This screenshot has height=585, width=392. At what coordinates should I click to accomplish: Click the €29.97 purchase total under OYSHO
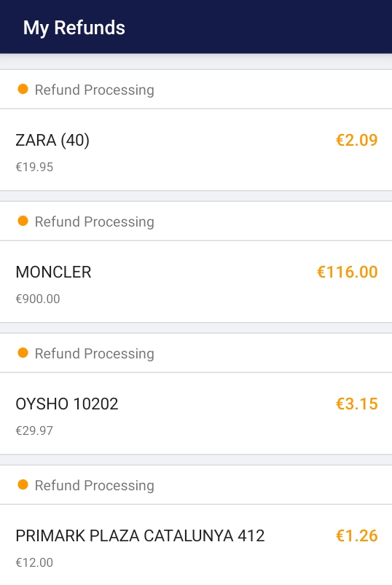(34, 431)
